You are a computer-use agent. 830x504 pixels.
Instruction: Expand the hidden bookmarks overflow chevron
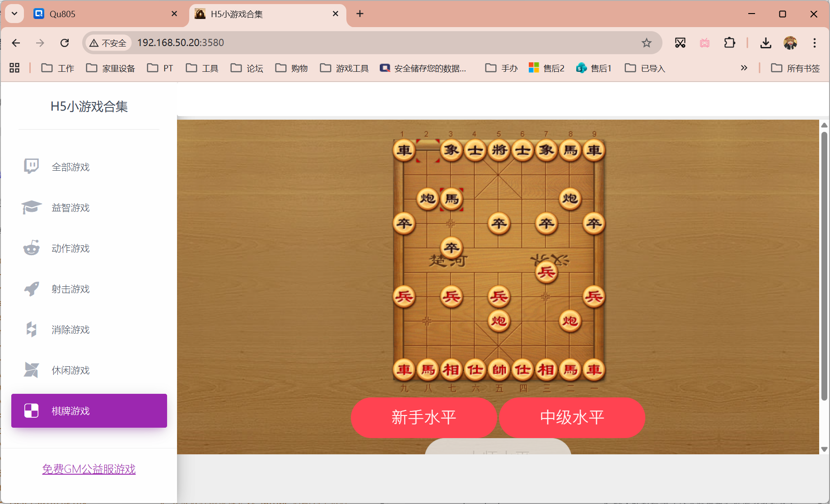click(744, 68)
